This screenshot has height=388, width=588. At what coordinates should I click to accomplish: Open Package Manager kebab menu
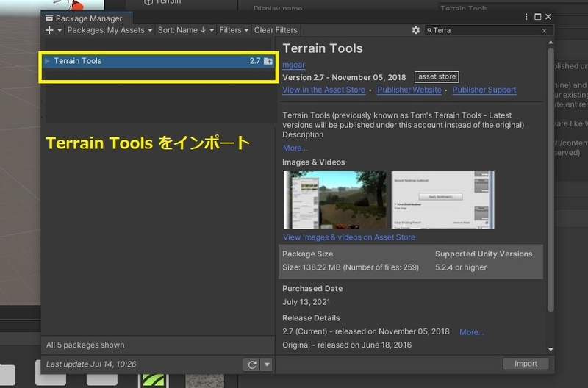526,17
